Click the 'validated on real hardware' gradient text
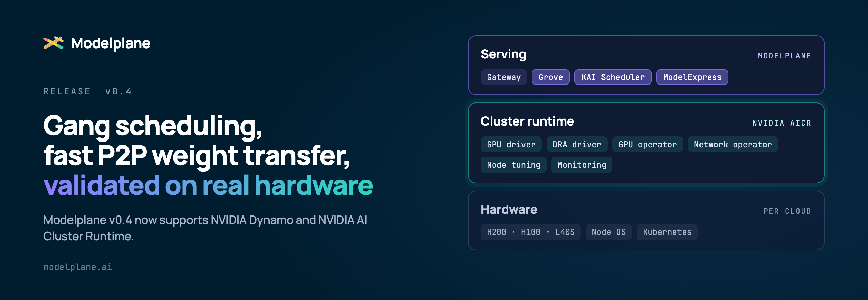 208,185
